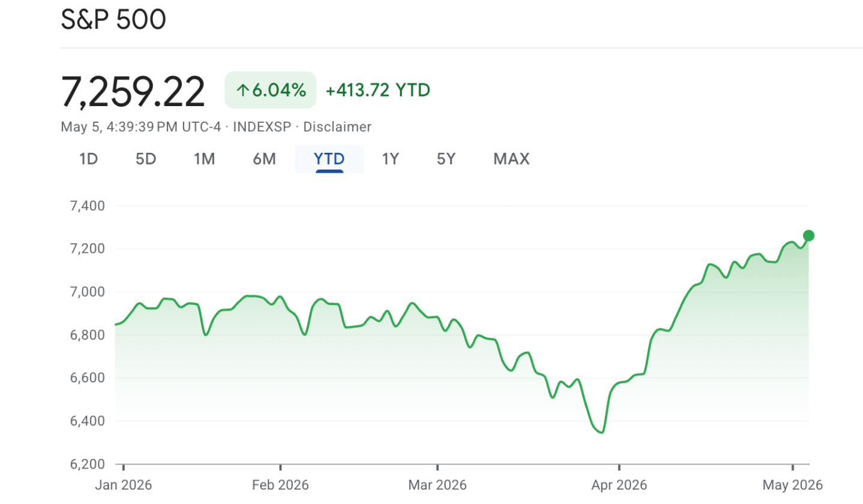Click the green endpoint dot on chart
Screen dimensions: 863x504
tap(808, 236)
